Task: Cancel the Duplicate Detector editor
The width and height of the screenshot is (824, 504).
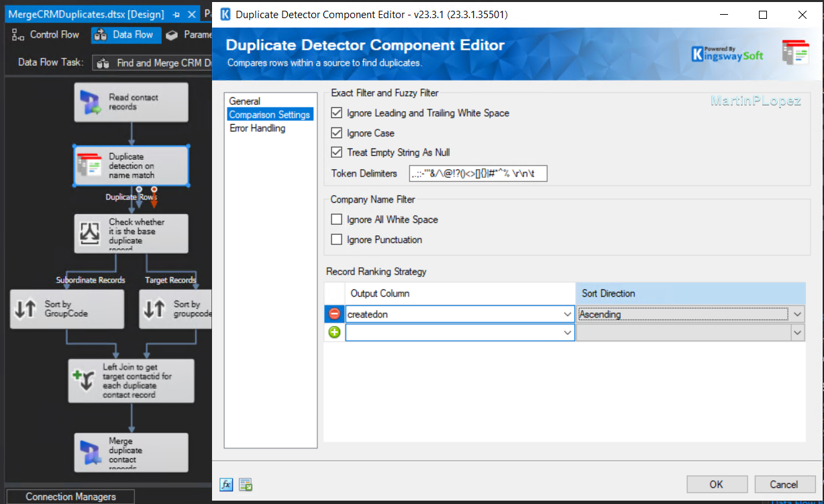Action: (784, 484)
